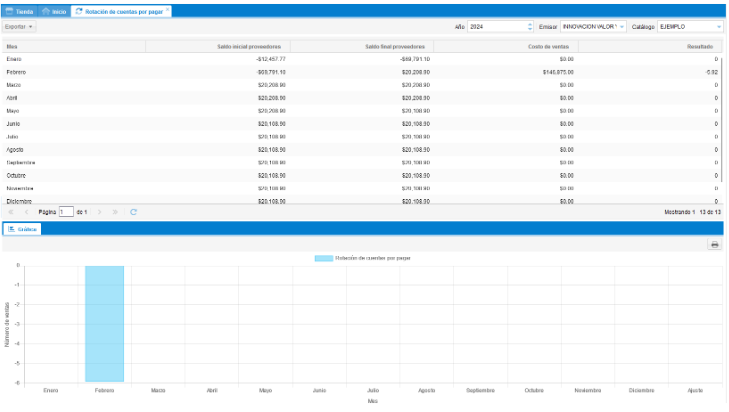
Task: Close the Rotación de cuentas por pagar tab
Action: pos(167,10)
